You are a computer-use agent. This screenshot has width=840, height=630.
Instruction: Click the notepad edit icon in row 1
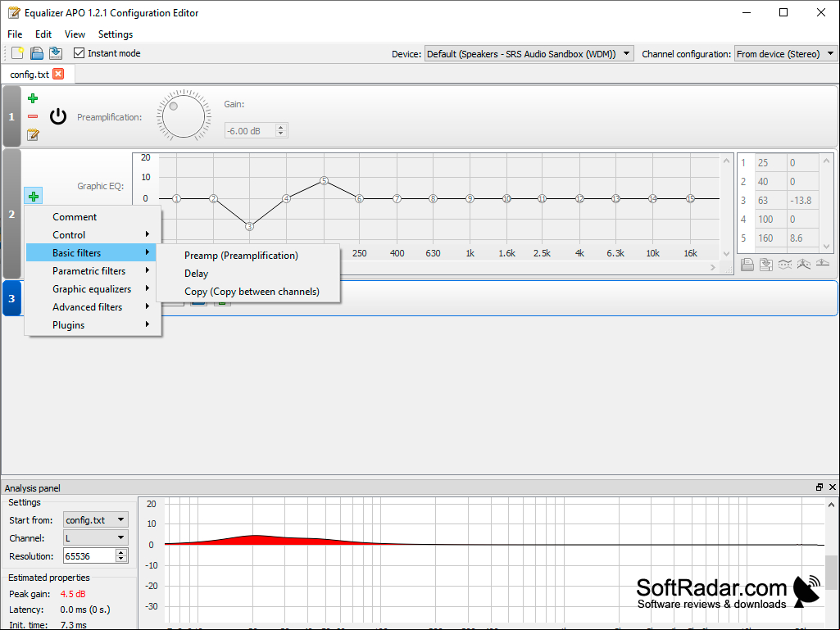click(33, 134)
